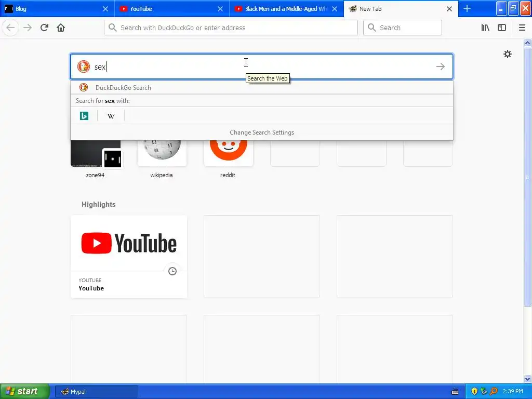Search with Wikipedia engine icon
Image resolution: width=532 pixels, height=399 pixels.
coord(111,116)
